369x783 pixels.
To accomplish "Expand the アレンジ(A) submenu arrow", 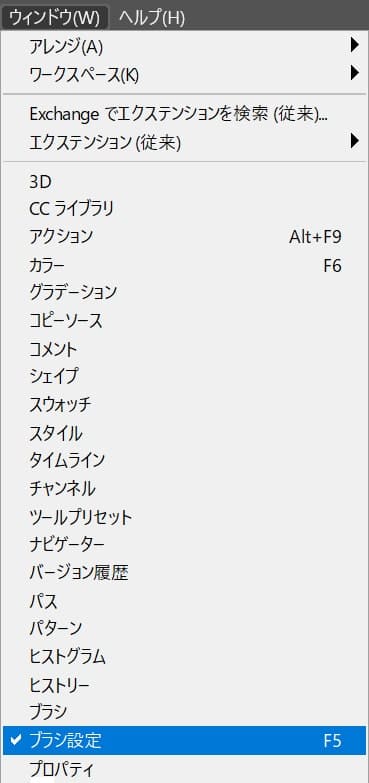I will point(355,46).
